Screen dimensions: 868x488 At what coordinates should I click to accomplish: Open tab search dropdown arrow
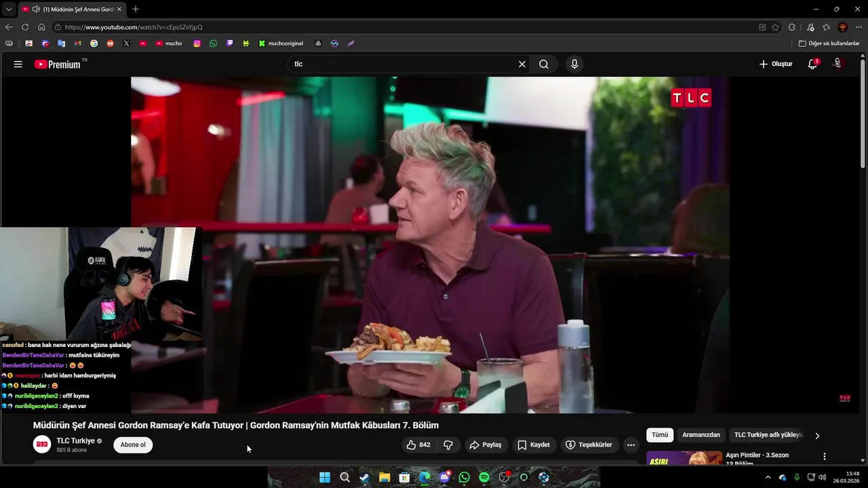tap(9, 9)
